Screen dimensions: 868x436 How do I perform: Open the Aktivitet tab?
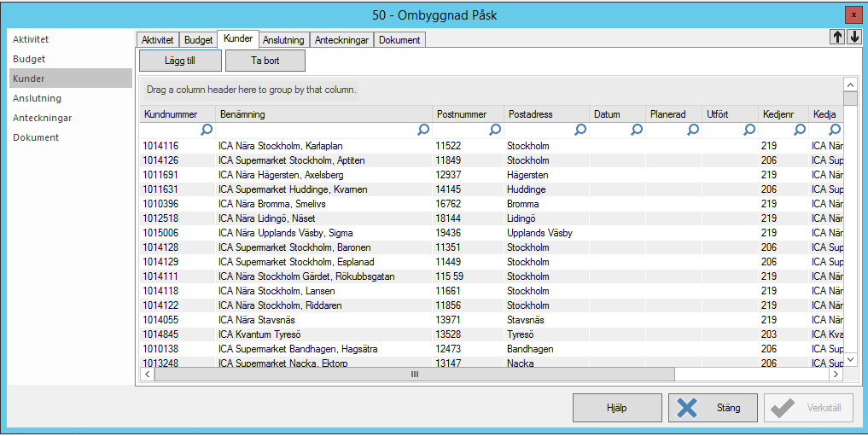click(157, 40)
